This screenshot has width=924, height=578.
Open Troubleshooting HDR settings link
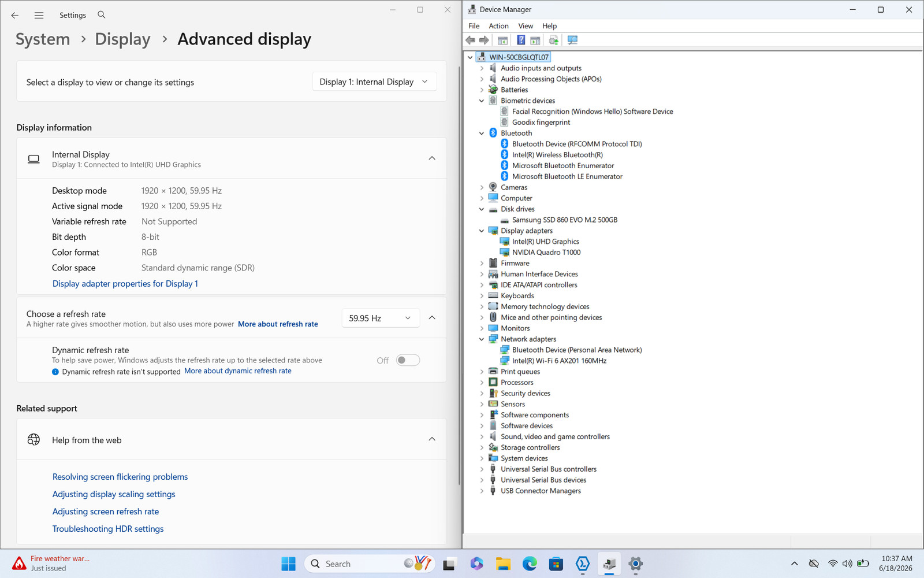[108, 529]
